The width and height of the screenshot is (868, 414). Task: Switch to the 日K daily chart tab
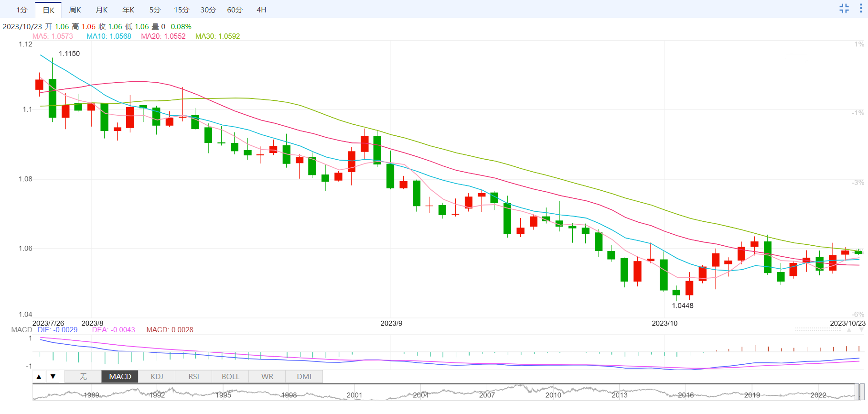[x=48, y=10]
